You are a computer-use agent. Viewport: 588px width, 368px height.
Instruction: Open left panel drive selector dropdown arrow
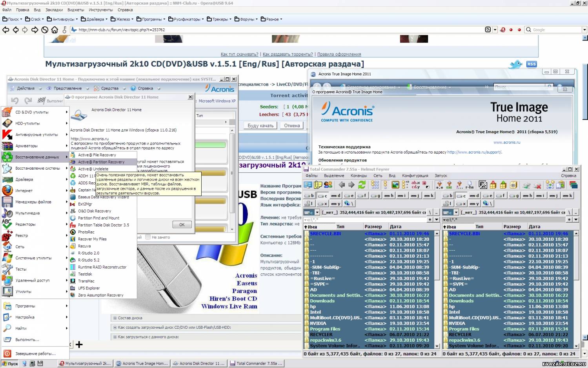pos(317,212)
